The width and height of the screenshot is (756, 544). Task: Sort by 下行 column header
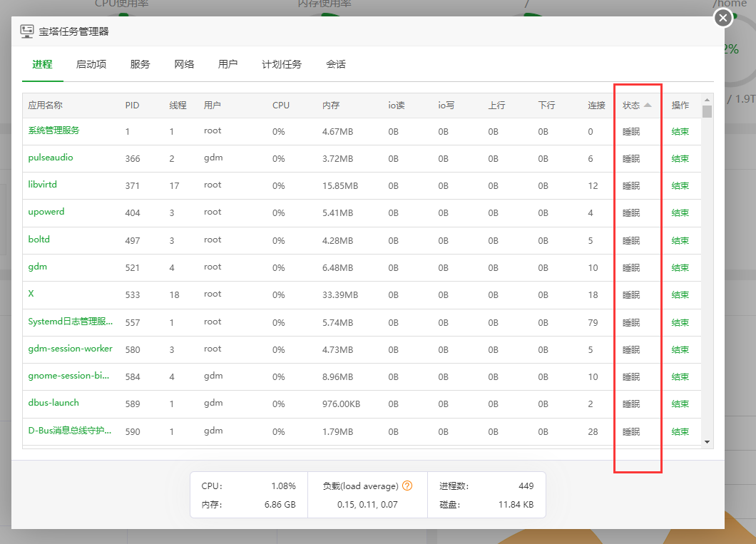coord(546,105)
